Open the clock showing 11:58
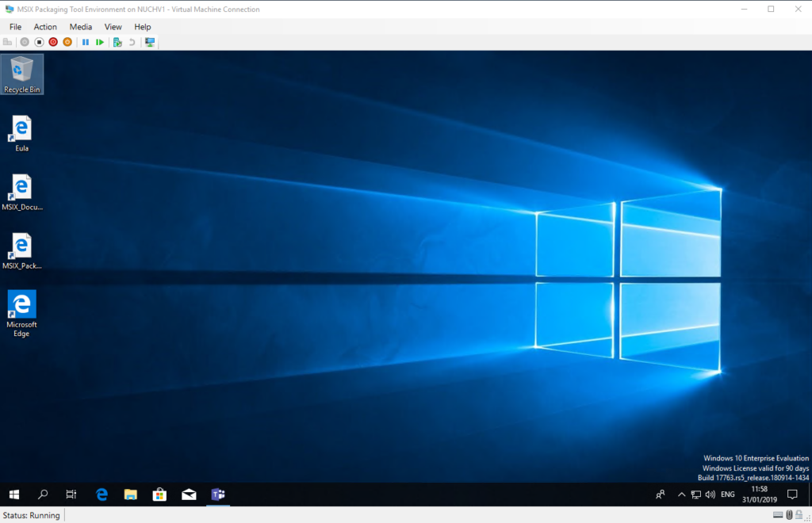Viewport: 812px width, 523px height. pos(759,494)
